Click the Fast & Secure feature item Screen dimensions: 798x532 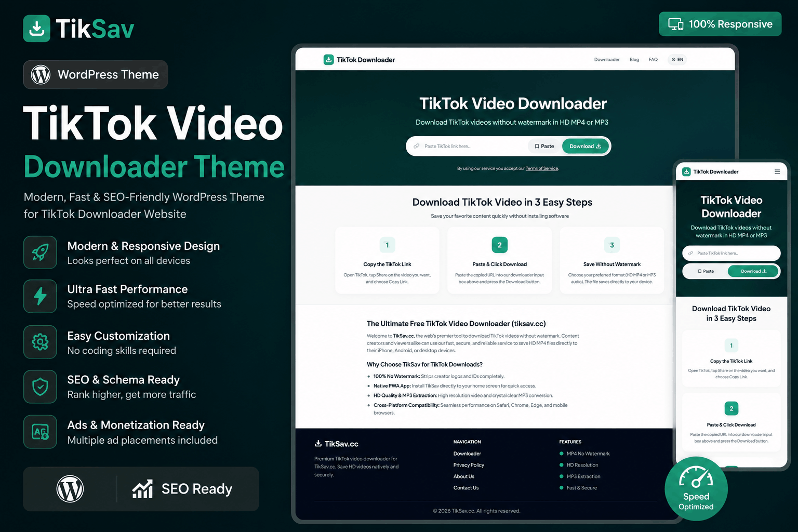click(578, 488)
